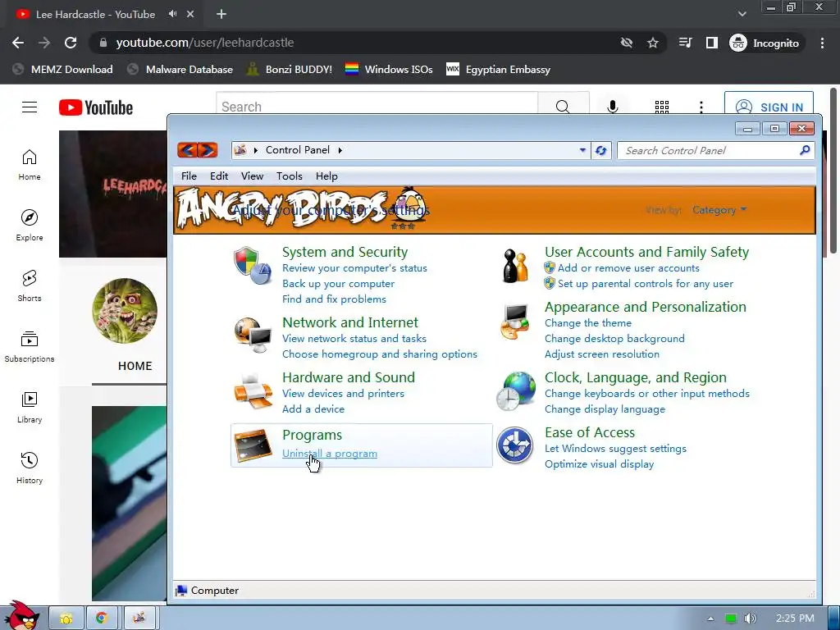840x630 pixels.
Task: Open the Help menu
Action: [326, 176]
